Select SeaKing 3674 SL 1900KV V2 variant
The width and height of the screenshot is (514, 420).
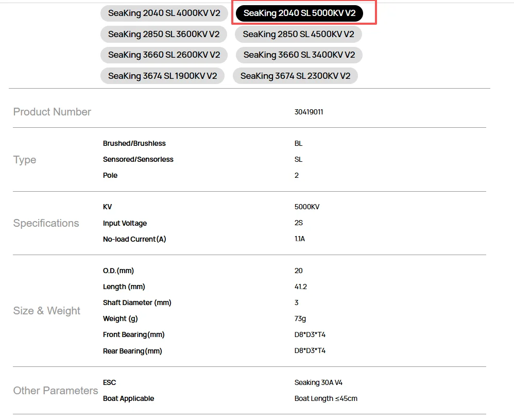162,76
